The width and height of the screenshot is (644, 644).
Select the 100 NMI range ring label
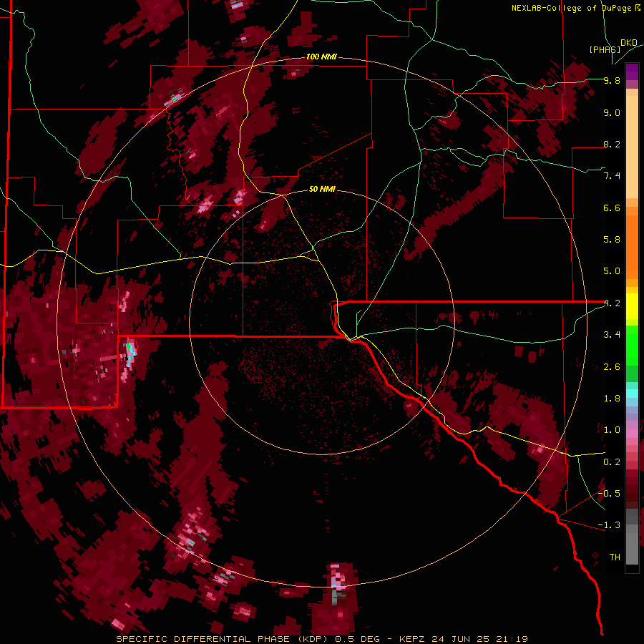[x=321, y=57]
